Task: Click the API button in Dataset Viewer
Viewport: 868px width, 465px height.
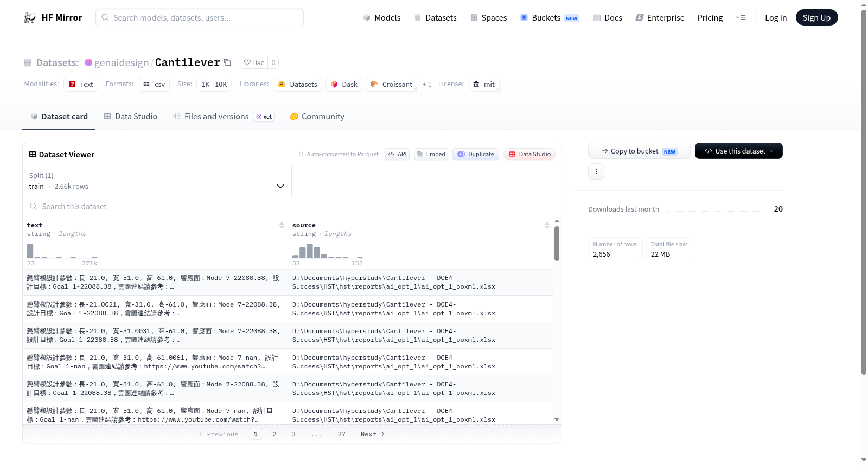Action: point(397,154)
